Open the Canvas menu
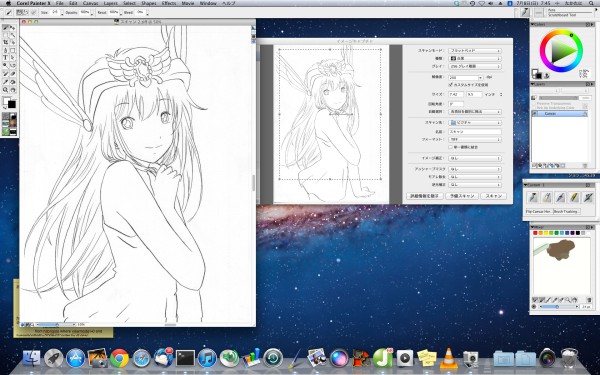Image resolution: width=600 pixels, height=375 pixels. point(90,3)
